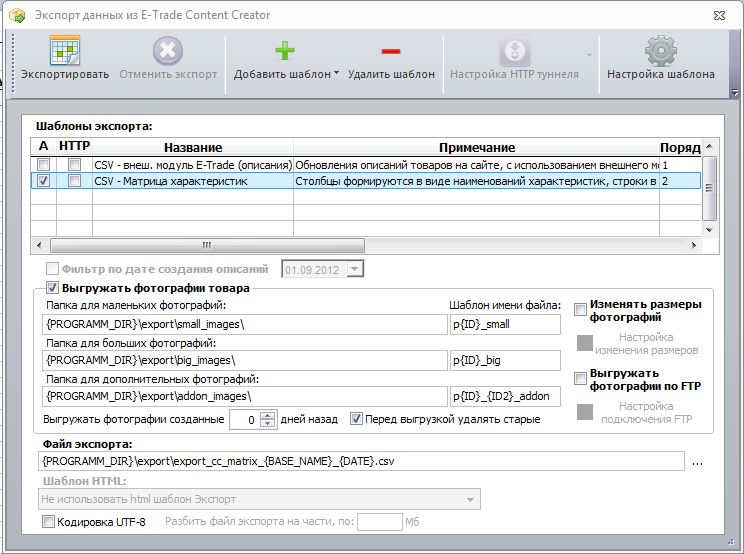Uncheck Перед выгрузкой удалять старые
744x554 pixels.
click(x=356, y=419)
